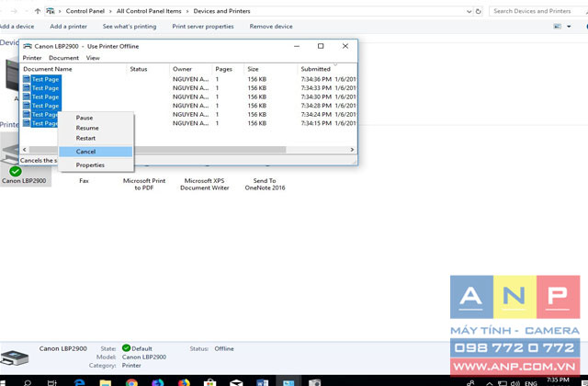Open the Fax device
588x386 pixels.
[84, 181]
